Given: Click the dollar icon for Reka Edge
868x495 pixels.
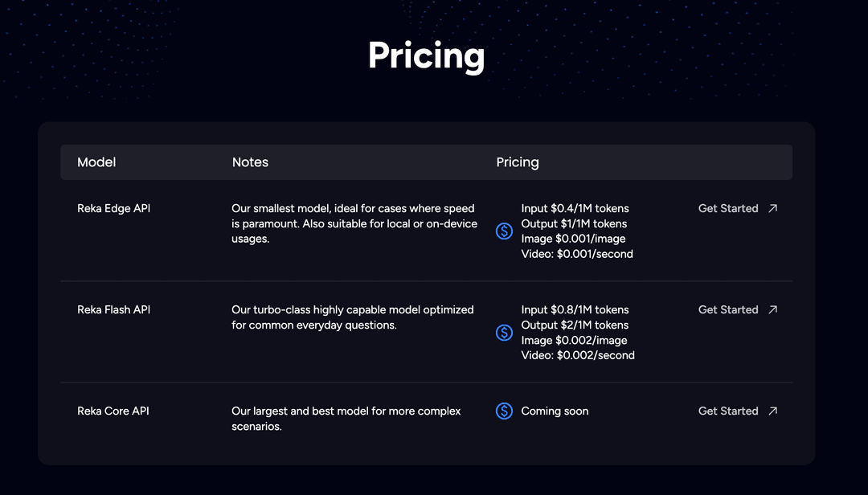Looking at the screenshot, I should [x=504, y=231].
